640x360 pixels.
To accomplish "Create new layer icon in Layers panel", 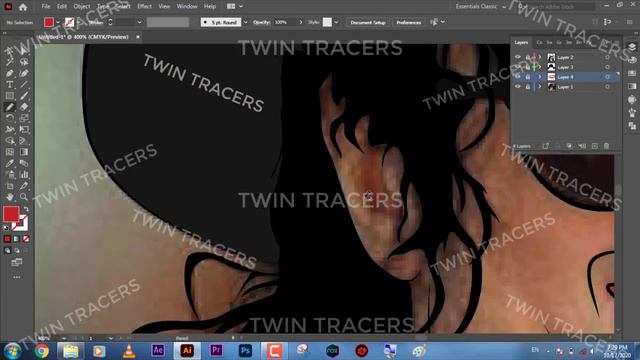I will point(595,146).
